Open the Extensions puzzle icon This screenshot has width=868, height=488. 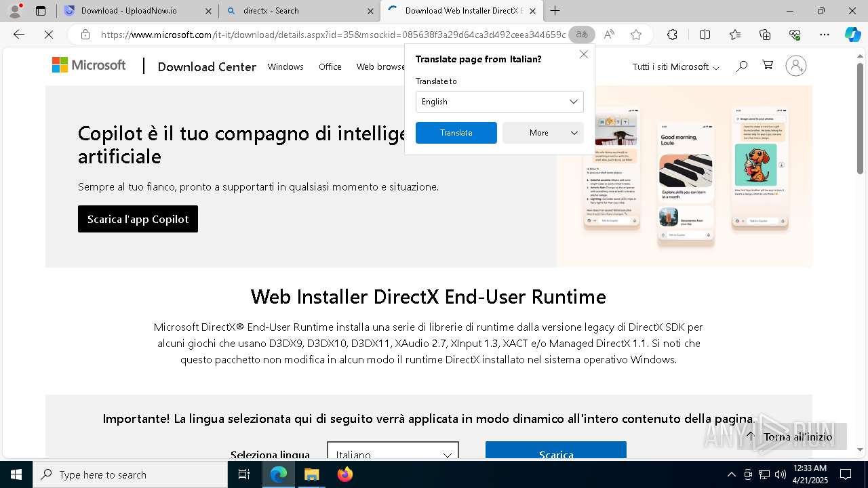coord(672,35)
